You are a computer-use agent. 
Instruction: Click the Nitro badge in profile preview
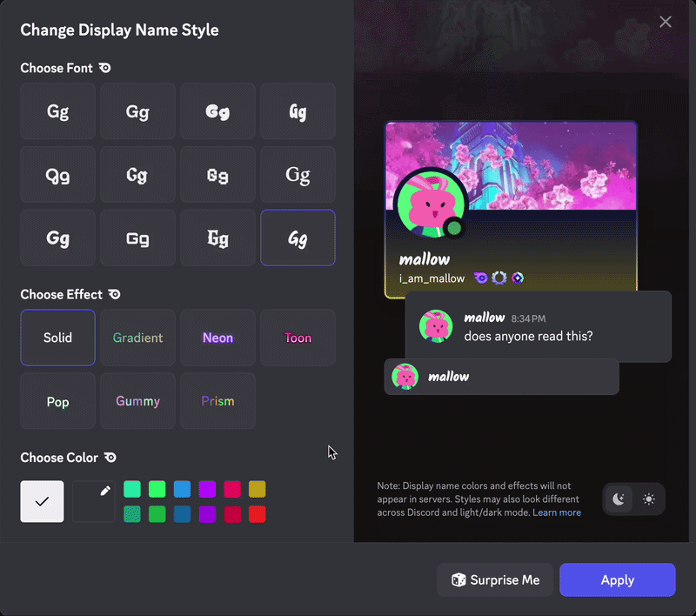click(481, 278)
